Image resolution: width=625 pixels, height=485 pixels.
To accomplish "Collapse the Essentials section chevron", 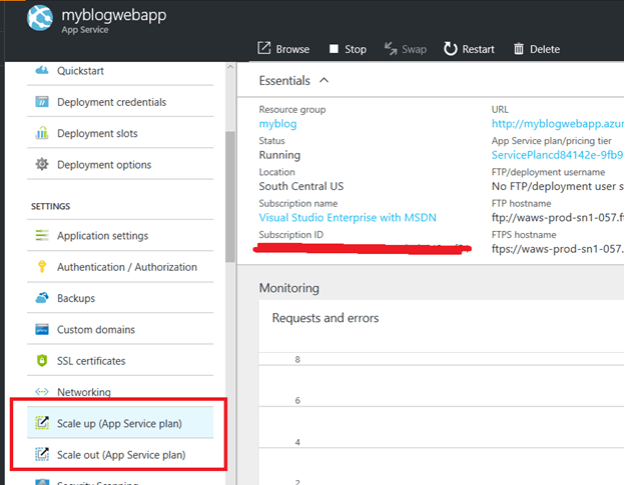I will pos(324,81).
